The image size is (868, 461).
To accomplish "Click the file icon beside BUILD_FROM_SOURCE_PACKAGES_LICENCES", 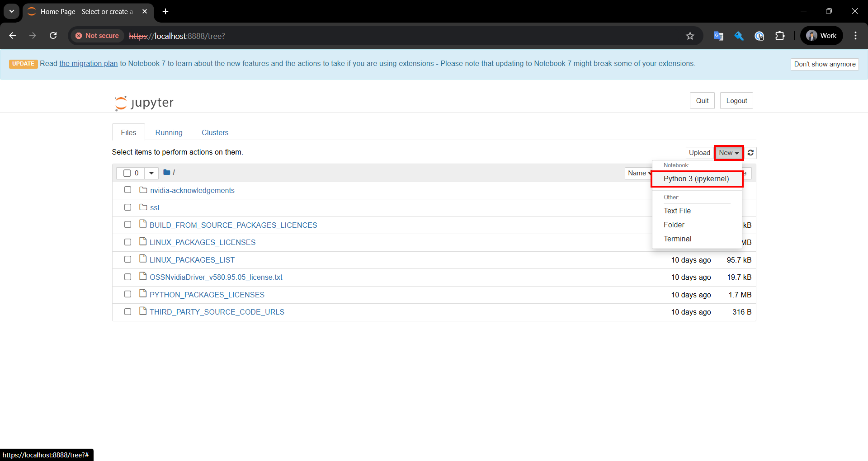I will [x=143, y=224].
